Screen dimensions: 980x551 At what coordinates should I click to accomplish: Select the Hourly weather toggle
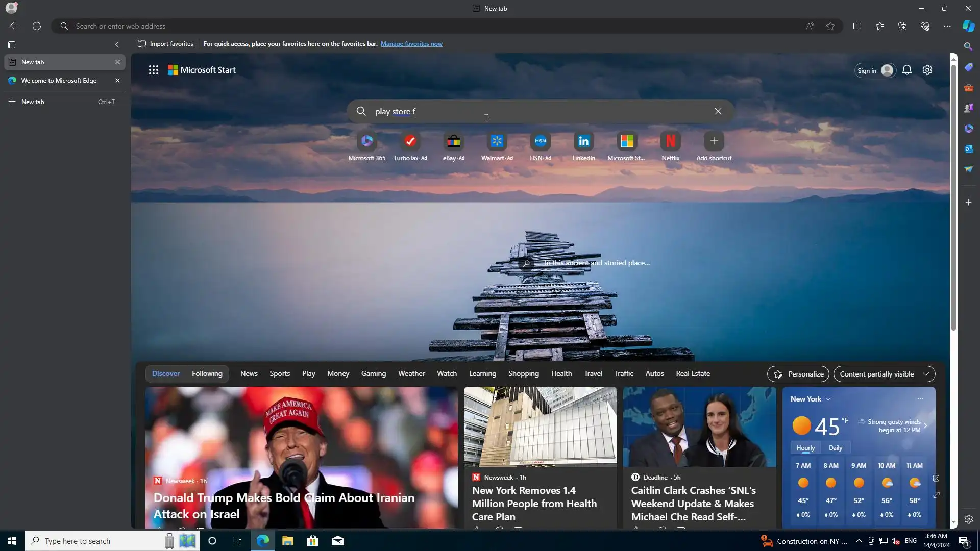[805, 448]
